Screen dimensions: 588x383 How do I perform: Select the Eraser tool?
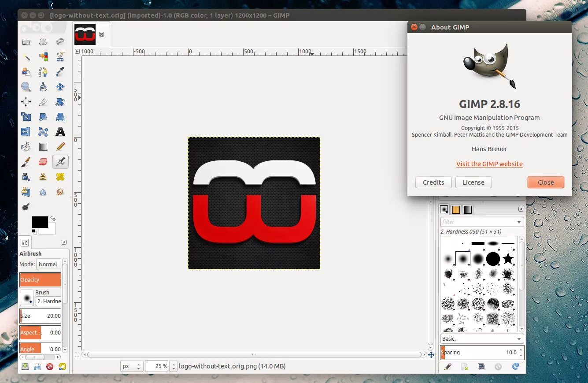coord(43,162)
